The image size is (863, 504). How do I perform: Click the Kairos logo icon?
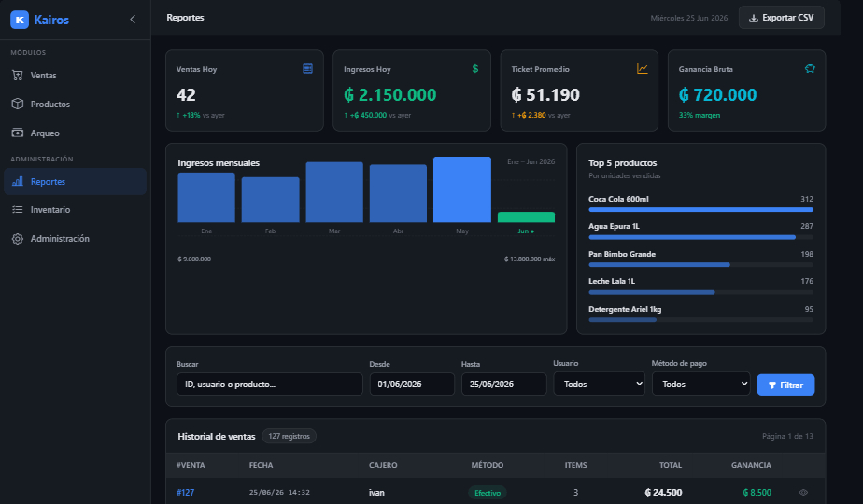pyautogui.click(x=20, y=20)
